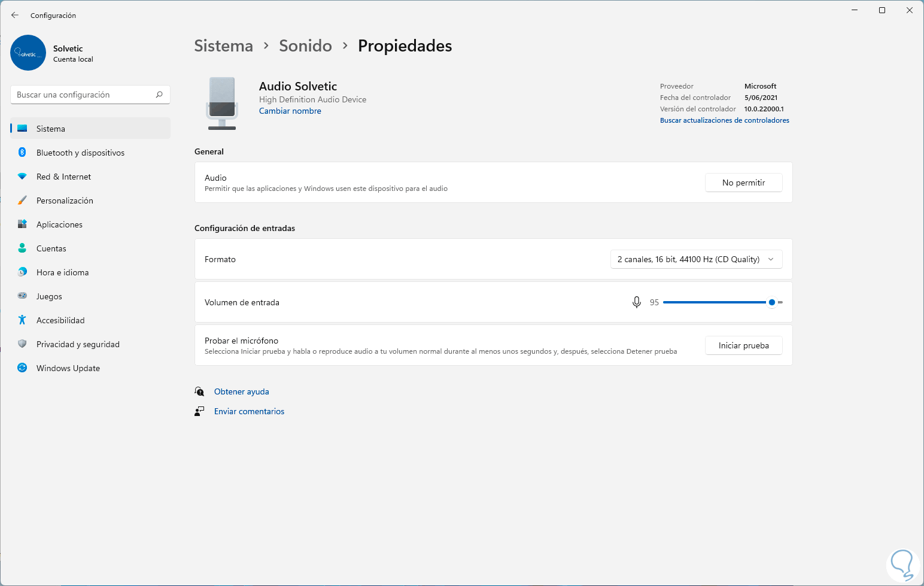Click the Bluetooth y dispositivos icon
This screenshot has height=586, width=924.
22,153
